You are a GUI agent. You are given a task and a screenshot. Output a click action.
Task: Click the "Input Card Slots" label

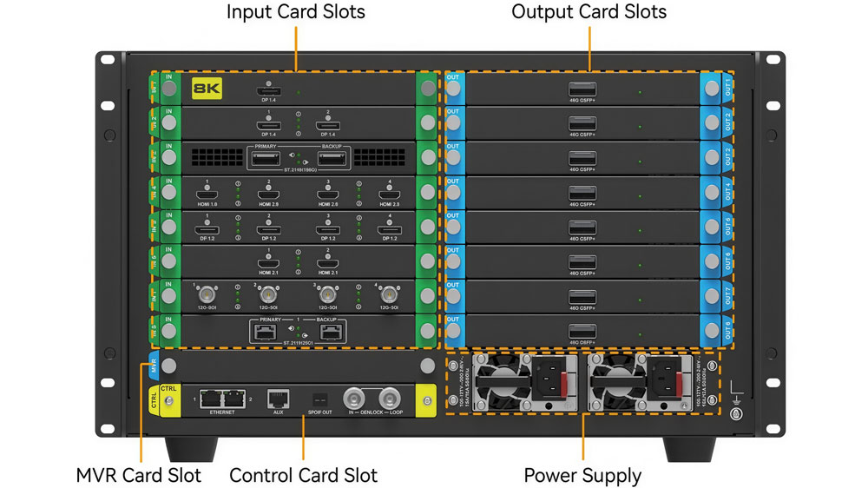(x=296, y=12)
